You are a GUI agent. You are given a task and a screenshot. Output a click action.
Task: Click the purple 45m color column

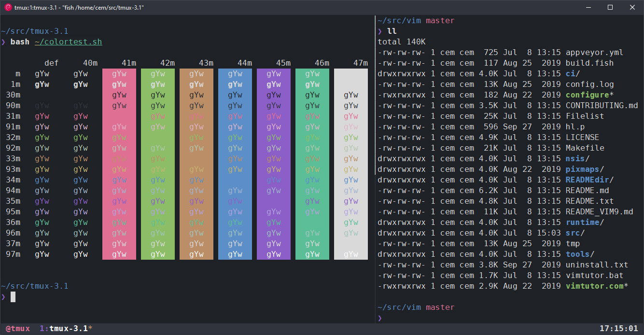pos(274,164)
